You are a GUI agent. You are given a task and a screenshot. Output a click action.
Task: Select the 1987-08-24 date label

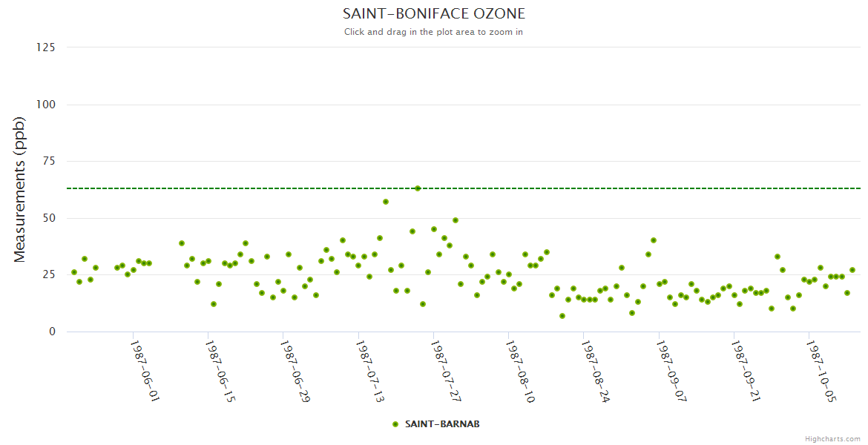pyautogui.click(x=596, y=370)
